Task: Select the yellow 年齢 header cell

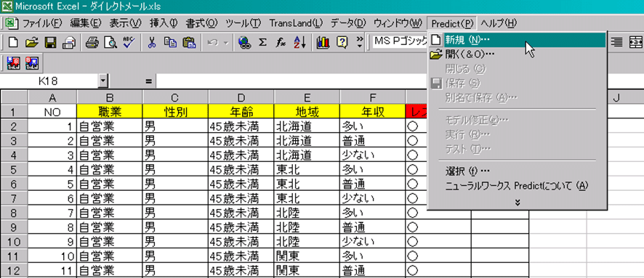Action: 241,112
